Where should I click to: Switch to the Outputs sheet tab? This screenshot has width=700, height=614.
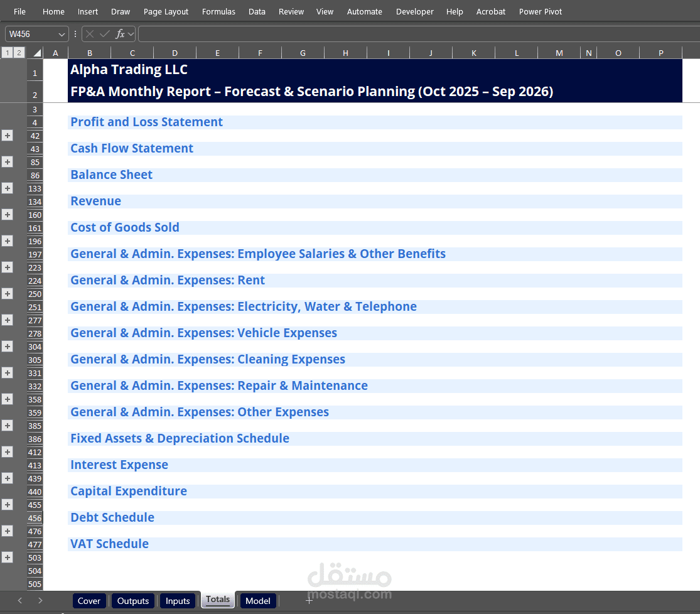(x=132, y=601)
